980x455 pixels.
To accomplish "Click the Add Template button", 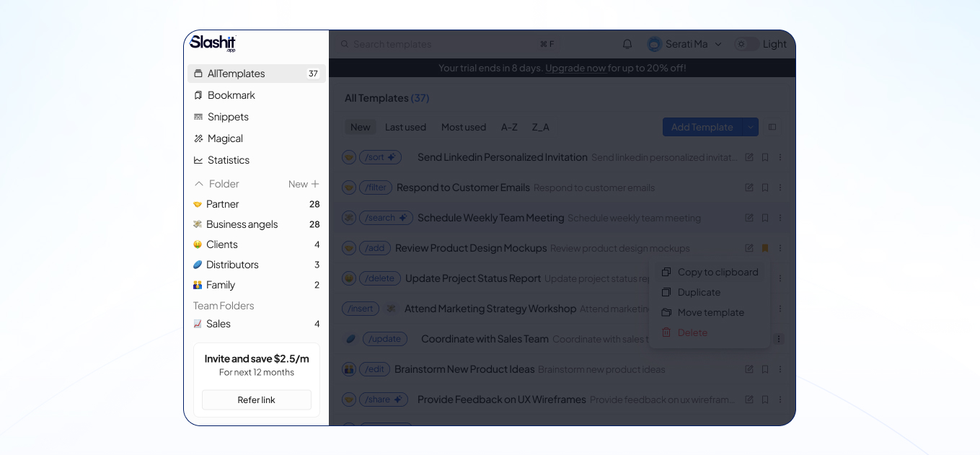I will (x=702, y=127).
